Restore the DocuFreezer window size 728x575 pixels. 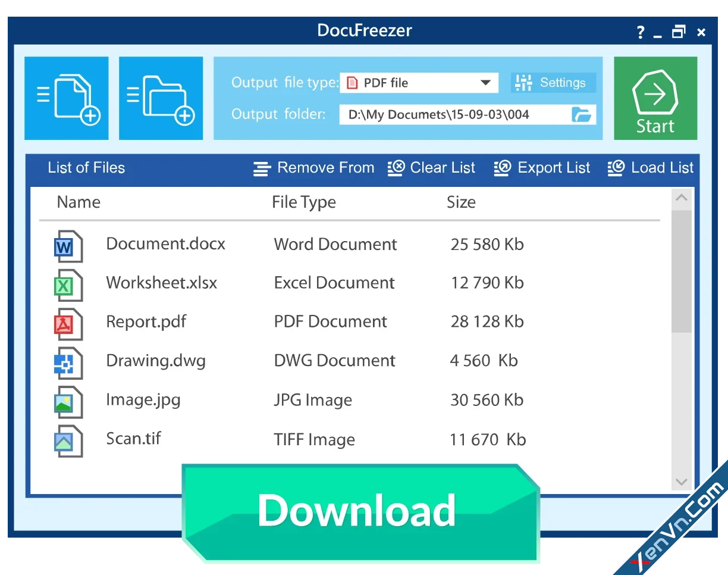click(679, 32)
